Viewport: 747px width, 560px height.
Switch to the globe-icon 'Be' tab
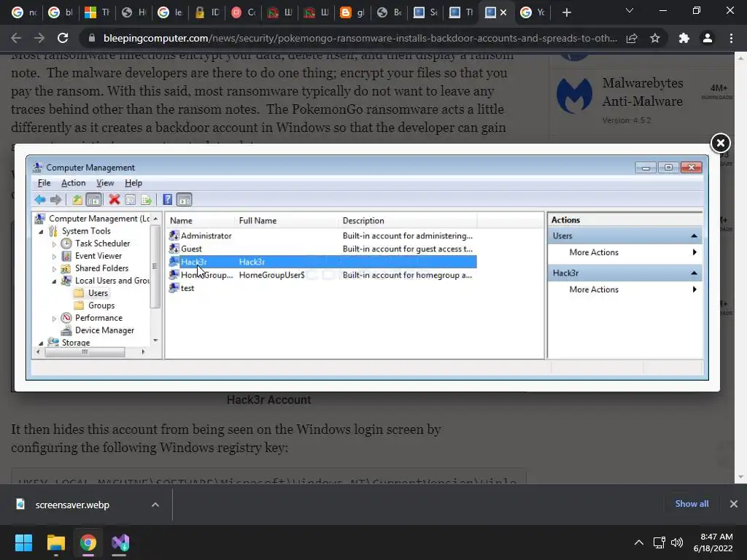[x=390, y=13]
